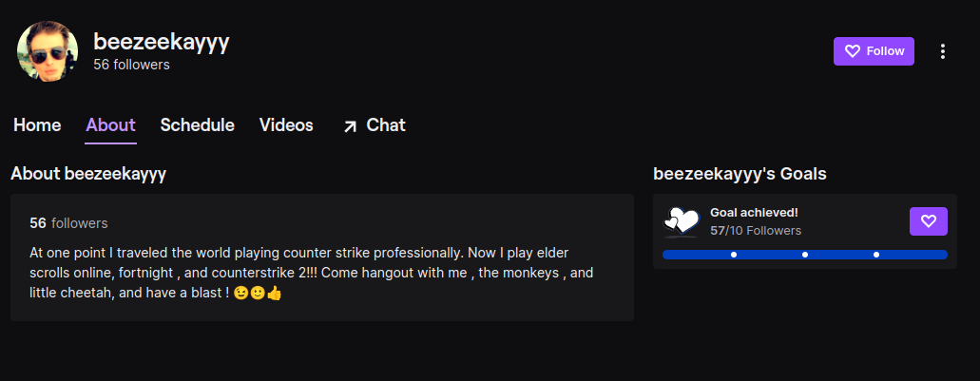Select the About tab
This screenshot has width=980, height=381.
(x=110, y=124)
